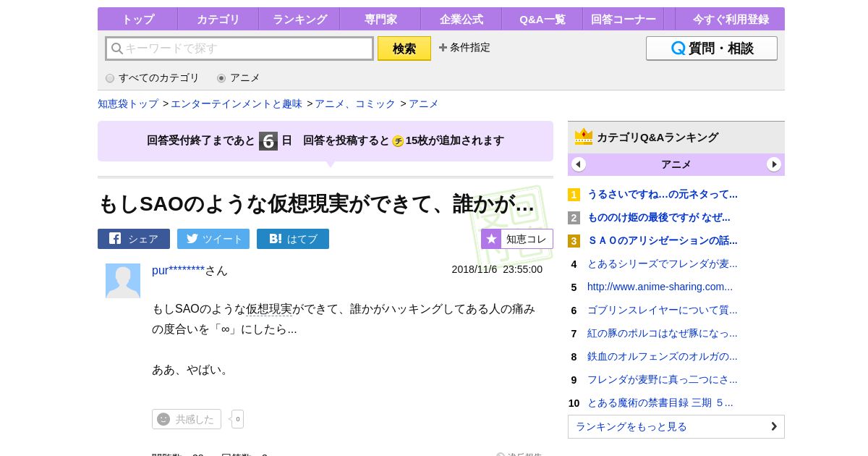Open pur******** user profile link
Image resolution: width=868 pixels, height=456 pixels.
pos(178,270)
